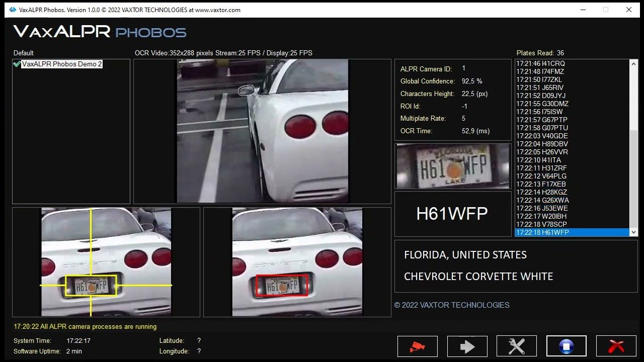The width and height of the screenshot is (644, 362).
Task: Pick the H28KGZ row in the plates list
Action: pos(572,192)
